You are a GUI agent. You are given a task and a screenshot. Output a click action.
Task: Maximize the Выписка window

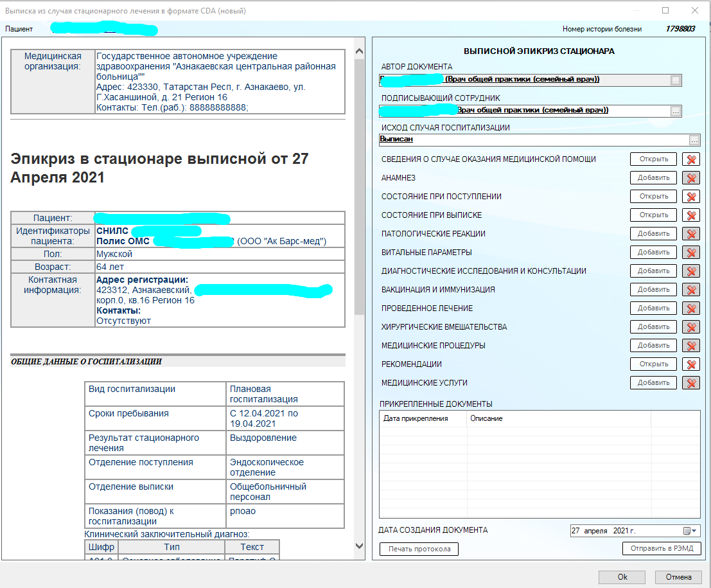click(x=665, y=10)
